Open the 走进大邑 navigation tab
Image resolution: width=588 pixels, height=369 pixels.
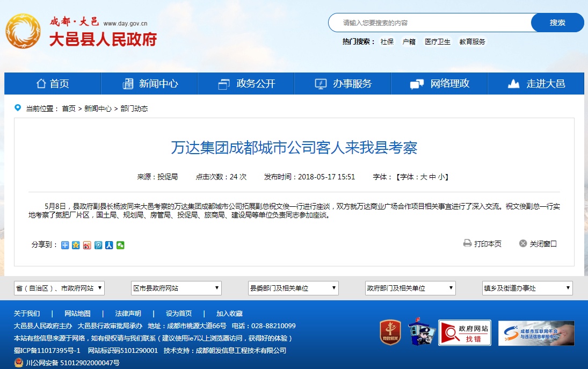click(536, 84)
